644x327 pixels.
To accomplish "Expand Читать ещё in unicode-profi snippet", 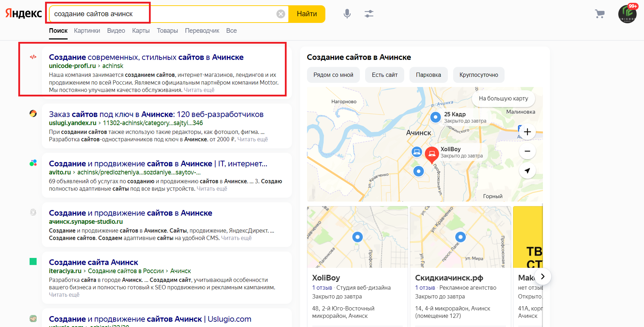I will coord(199,90).
